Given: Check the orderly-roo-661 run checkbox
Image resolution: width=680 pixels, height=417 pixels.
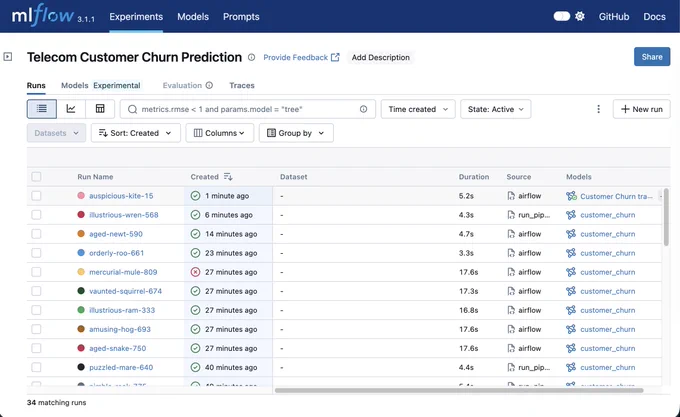Looking at the screenshot, I should [x=36, y=253].
